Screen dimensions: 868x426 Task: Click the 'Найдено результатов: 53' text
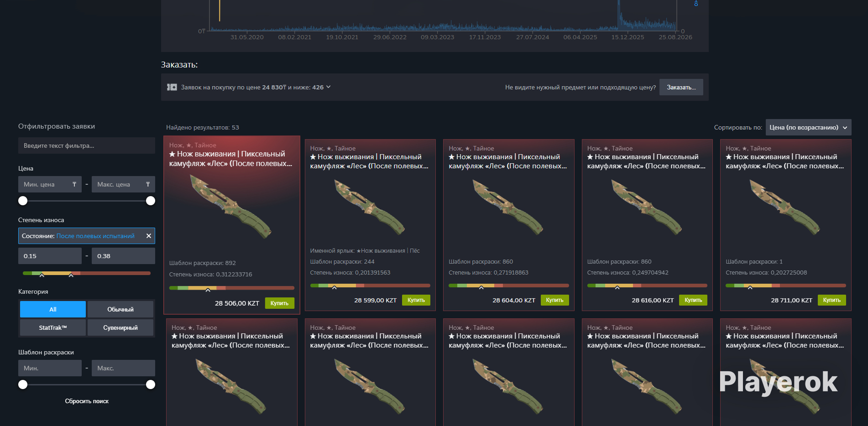click(x=203, y=128)
